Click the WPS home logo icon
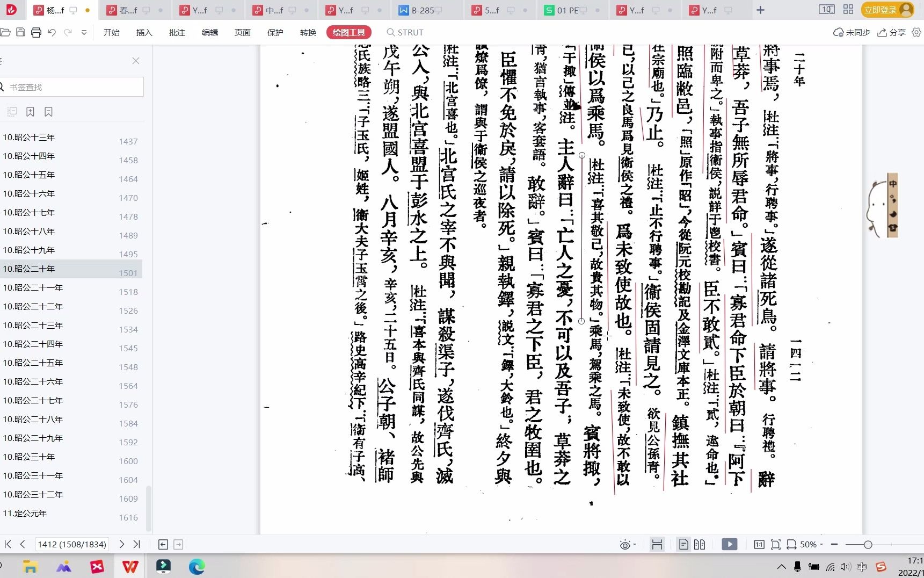The image size is (924, 578). (x=11, y=10)
